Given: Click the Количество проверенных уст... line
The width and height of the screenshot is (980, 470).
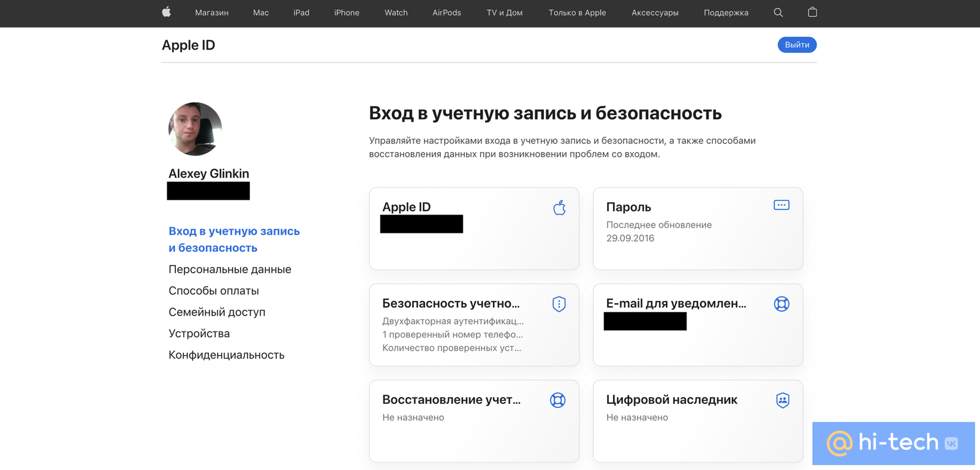Looking at the screenshot, I should tap(452, 348).
